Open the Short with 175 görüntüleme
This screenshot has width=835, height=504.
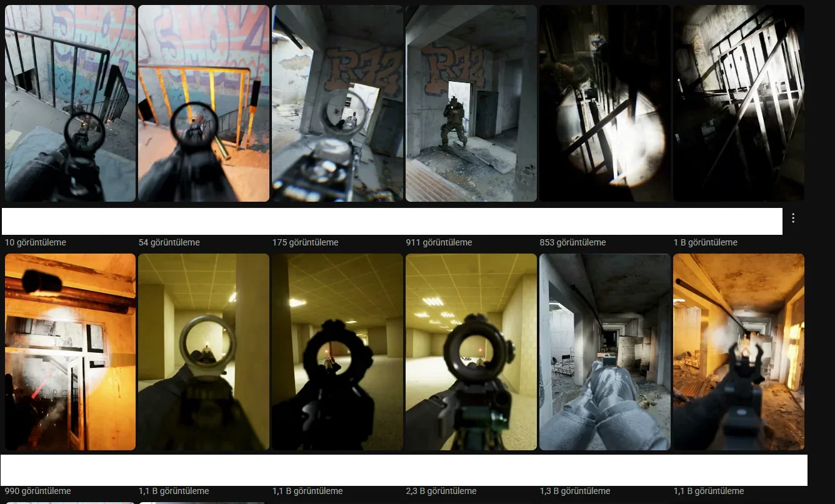[x=337, y=104]
